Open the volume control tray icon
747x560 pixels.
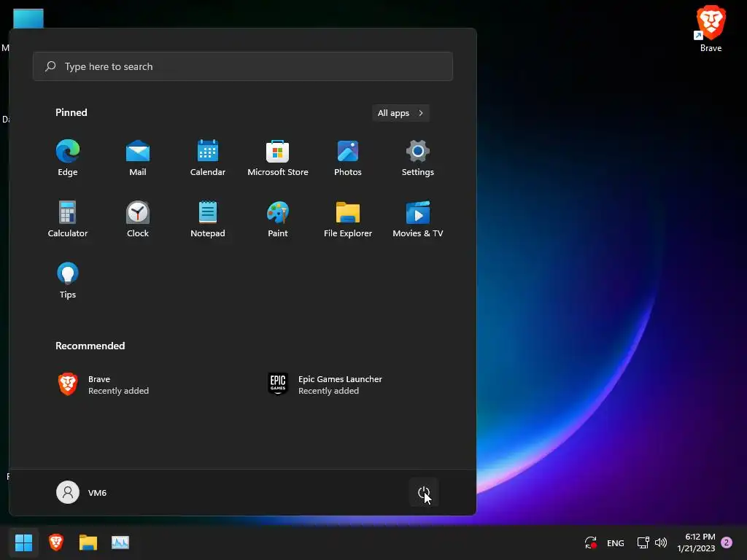click(x=661, y=542)
